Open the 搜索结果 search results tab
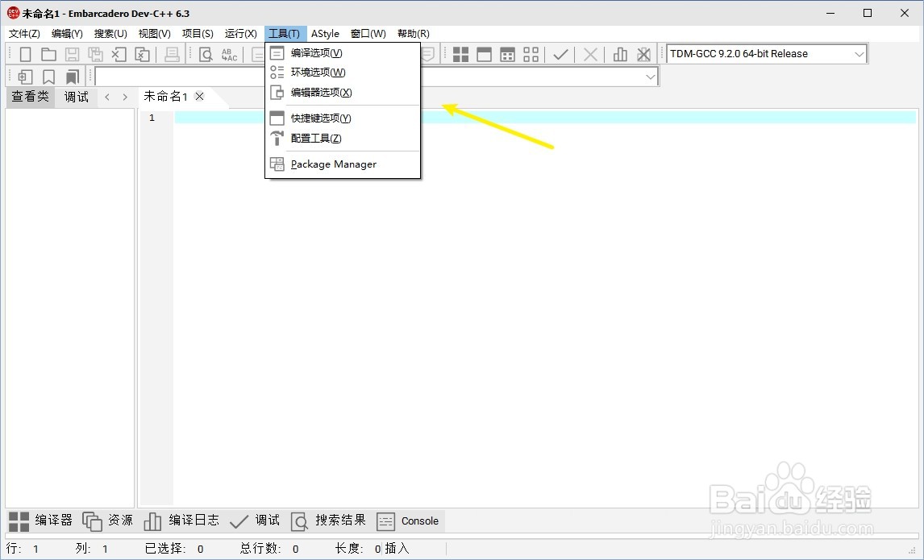The width and height of the screenshot is (924, 560). 328,521
